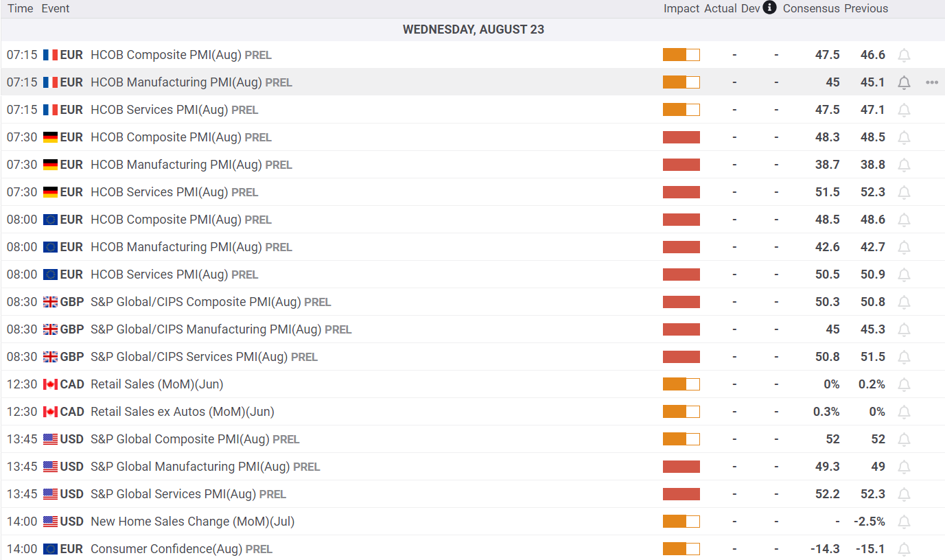Set alert bell for Eurozone HCOB Manufacturing PMI
The width and height of the screenshot is (945, 560).
coord(905,247)
